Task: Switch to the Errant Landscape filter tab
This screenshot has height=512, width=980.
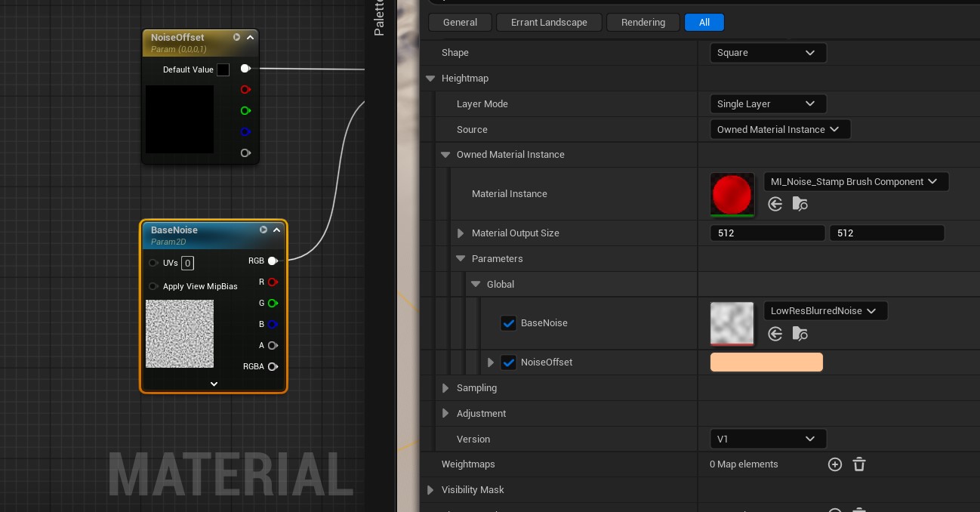Action: click(x=549, y=23)
